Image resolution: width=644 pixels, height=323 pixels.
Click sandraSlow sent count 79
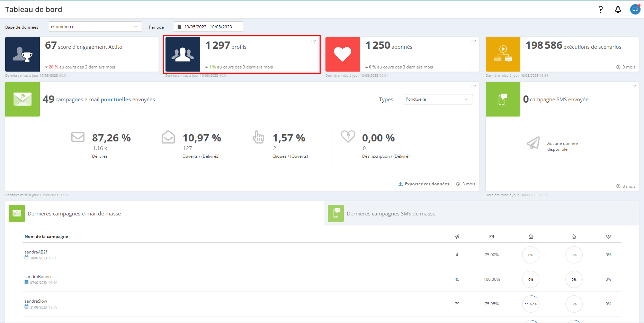[x=457, y=304]
